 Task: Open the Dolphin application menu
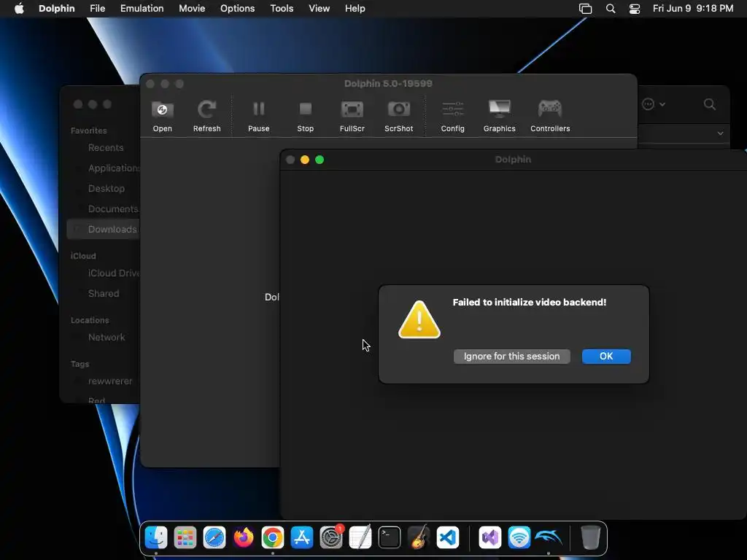point(57,9)
